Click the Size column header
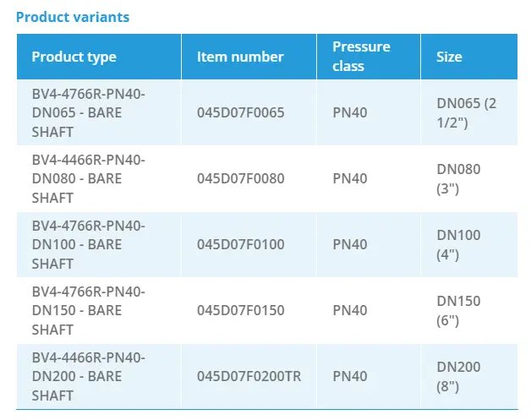Viewport: 531px width, 420px height. (449, 57)
